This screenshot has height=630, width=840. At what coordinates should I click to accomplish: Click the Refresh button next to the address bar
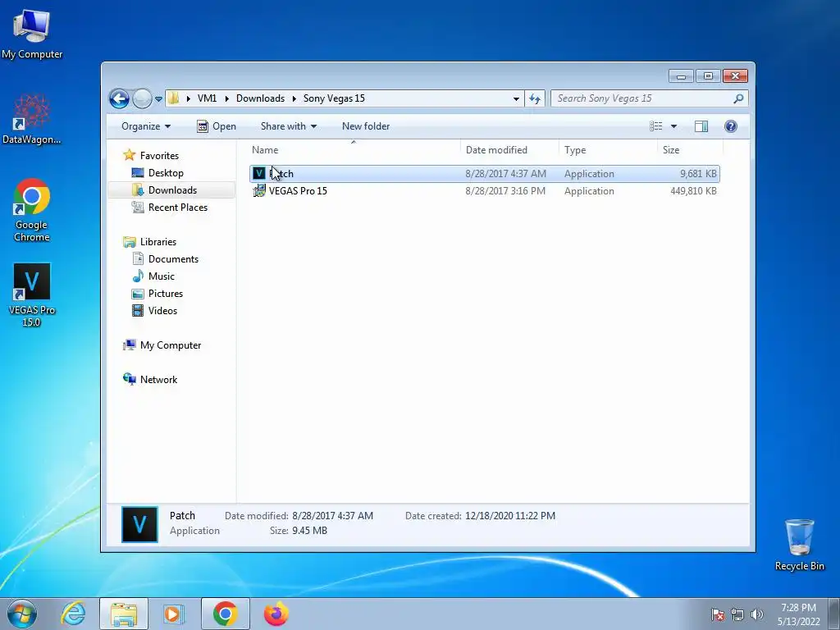point(535,98)
